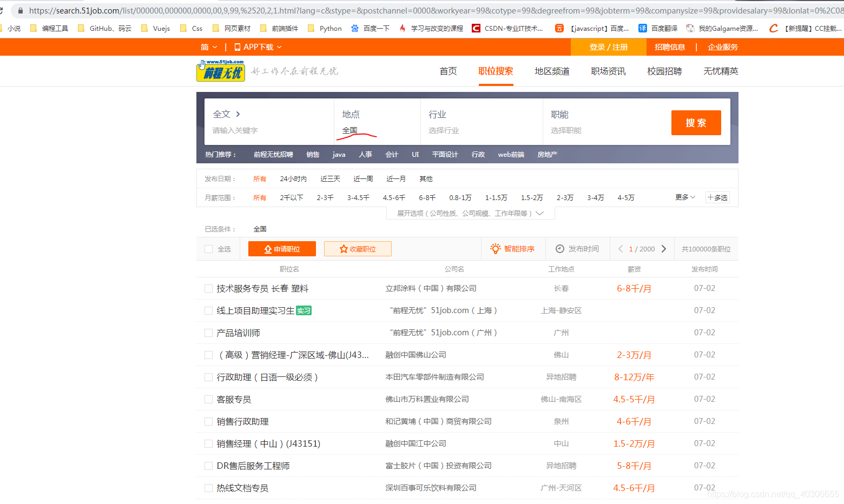Viewport: 844px width, 504px height.
Task: Check the 热线文档专员 row
Action: [208, 488]
